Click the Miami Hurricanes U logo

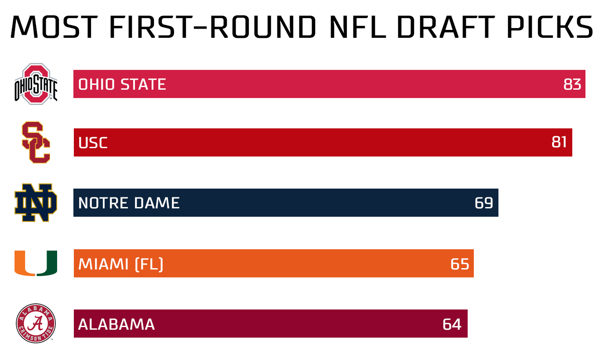click(x=36, y=263)
